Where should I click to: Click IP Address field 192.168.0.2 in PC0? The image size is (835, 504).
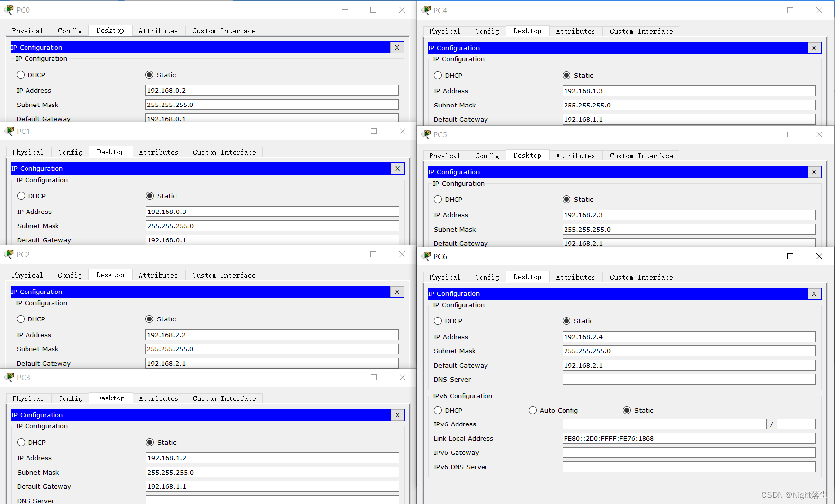coord(272,90)
